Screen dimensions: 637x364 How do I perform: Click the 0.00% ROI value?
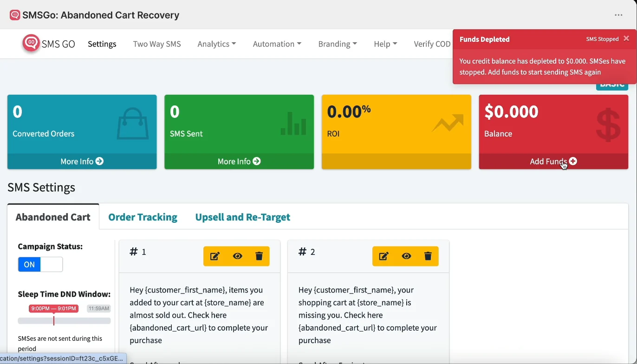click(349, 111)
